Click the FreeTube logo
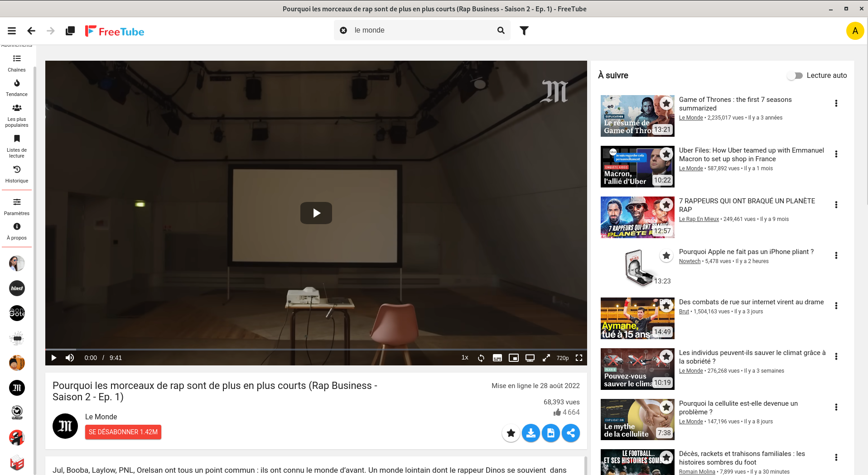868x475 pixels. [x=115, y=31]
